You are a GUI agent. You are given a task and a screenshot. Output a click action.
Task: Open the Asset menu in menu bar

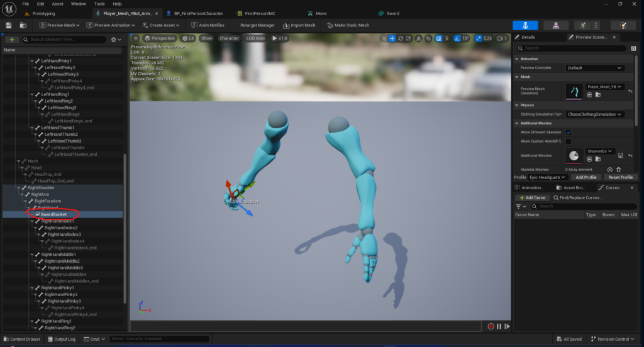coord(57,4)
